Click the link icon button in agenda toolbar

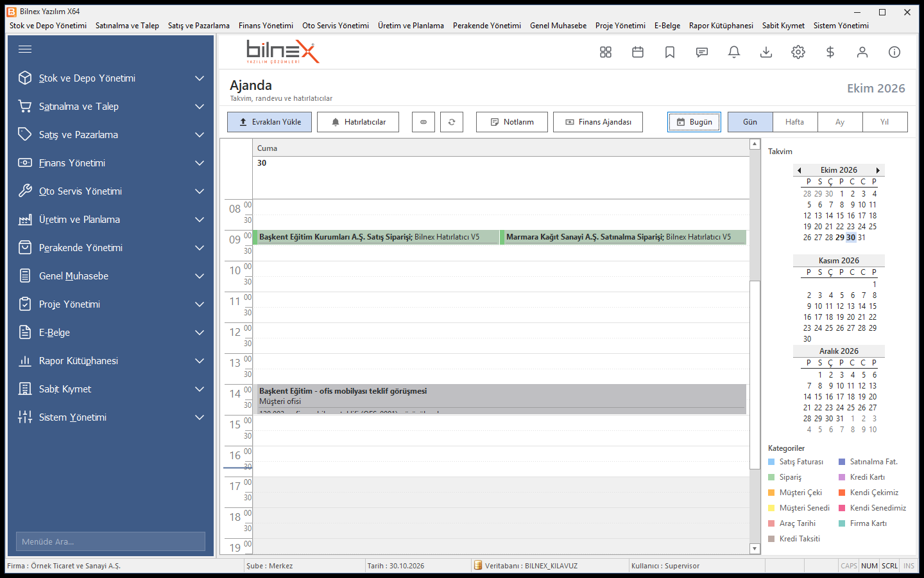tap(424, 122)
